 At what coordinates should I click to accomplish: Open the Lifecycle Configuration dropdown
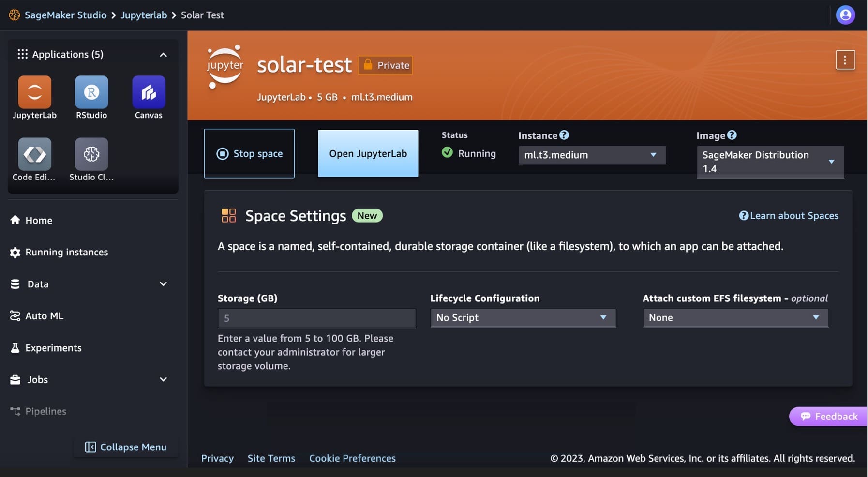click(523, 317)
